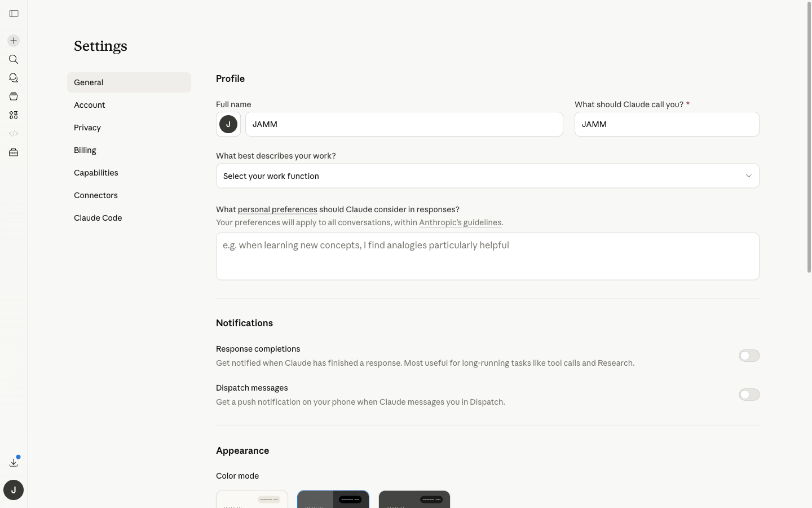Start a new chat with the plus icon
This screenshot has height=508, width=812.
coord(14,41)
